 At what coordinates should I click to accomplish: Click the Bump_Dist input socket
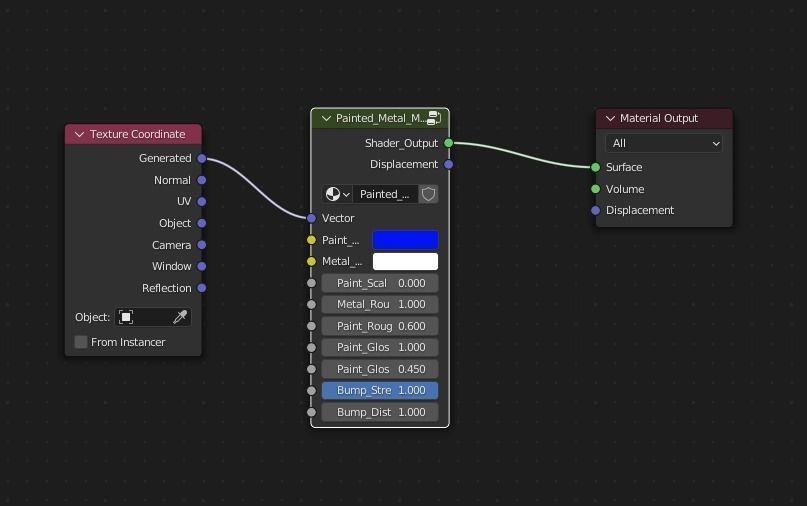coord(311,412)
